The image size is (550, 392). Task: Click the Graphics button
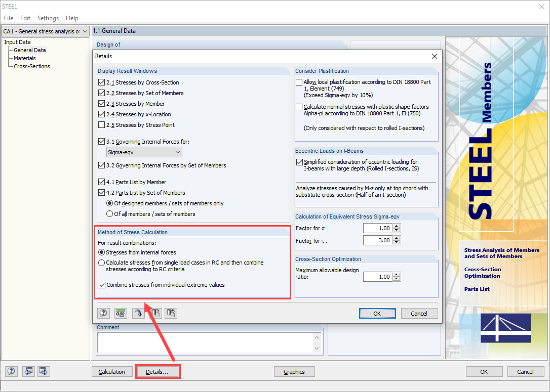(x=294, y=372)
